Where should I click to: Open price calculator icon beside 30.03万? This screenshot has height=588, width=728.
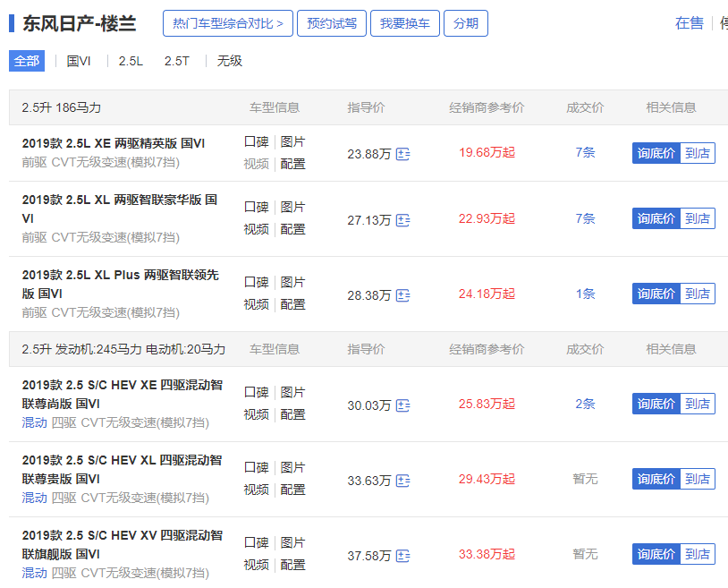[x=402, y=405]
